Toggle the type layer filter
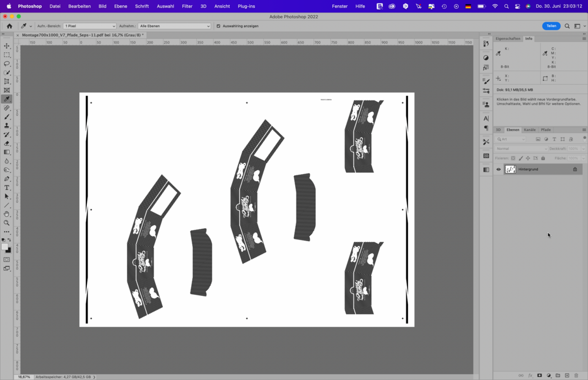This screenshot has height=380, width=588. [x=554, y=139]
